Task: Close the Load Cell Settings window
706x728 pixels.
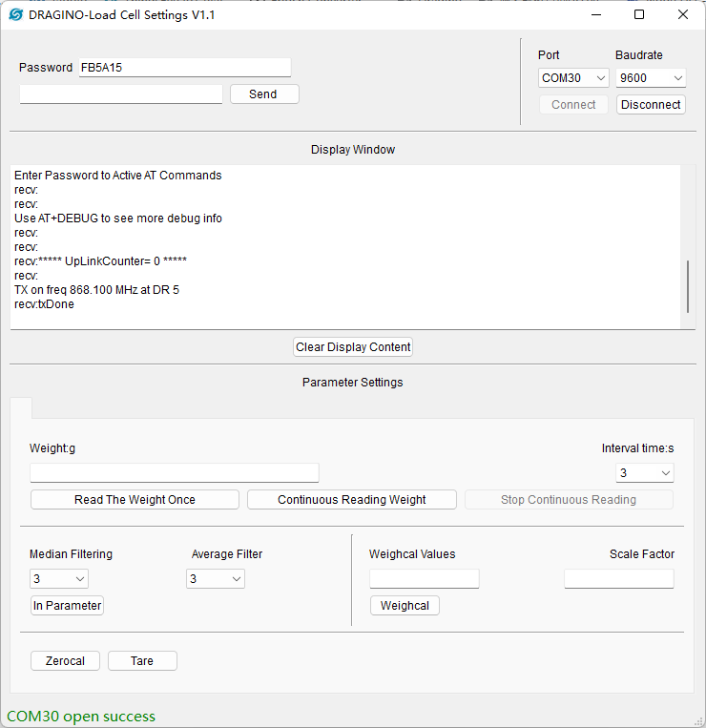Action: pos(683,15)
